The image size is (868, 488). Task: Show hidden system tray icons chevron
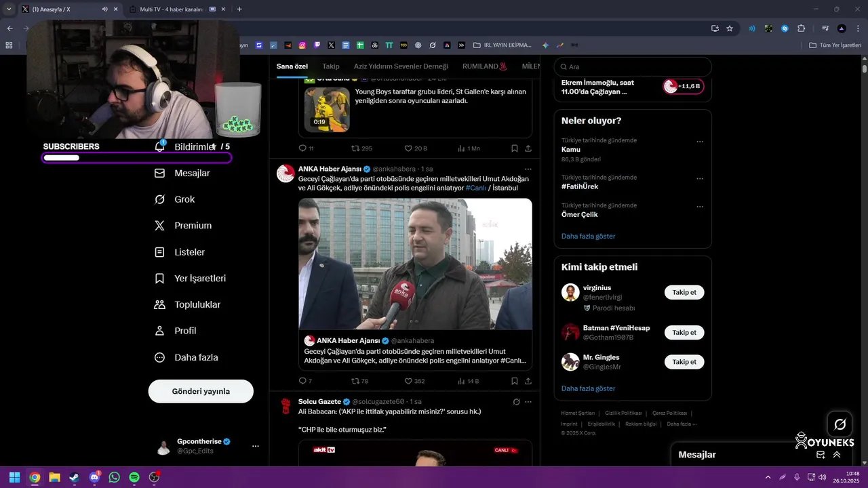[x=768, y=477]
